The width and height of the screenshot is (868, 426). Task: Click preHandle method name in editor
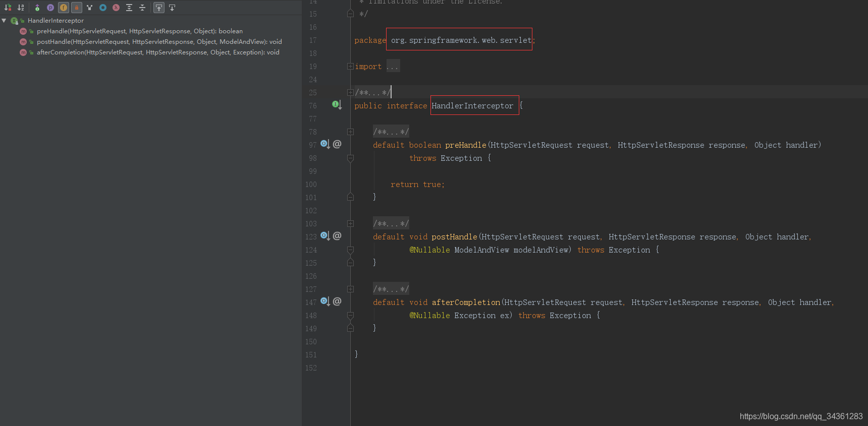466,145
